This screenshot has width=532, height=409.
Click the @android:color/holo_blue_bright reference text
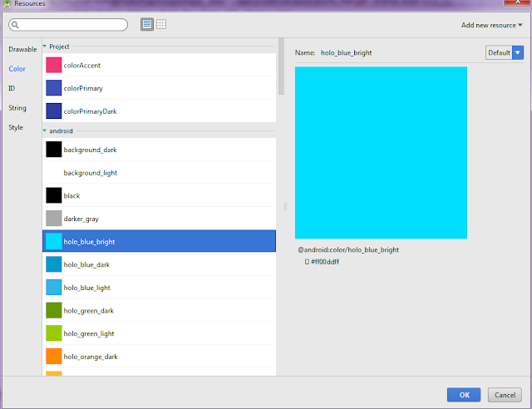pyautogui.click(x=348, y=250)
